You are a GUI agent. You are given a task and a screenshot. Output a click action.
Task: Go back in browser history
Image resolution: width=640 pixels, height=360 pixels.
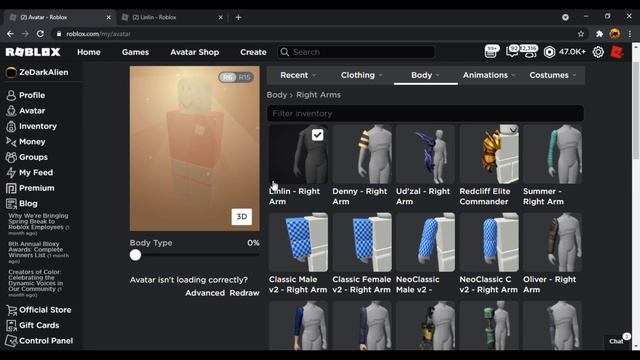(x=10, y=34)
